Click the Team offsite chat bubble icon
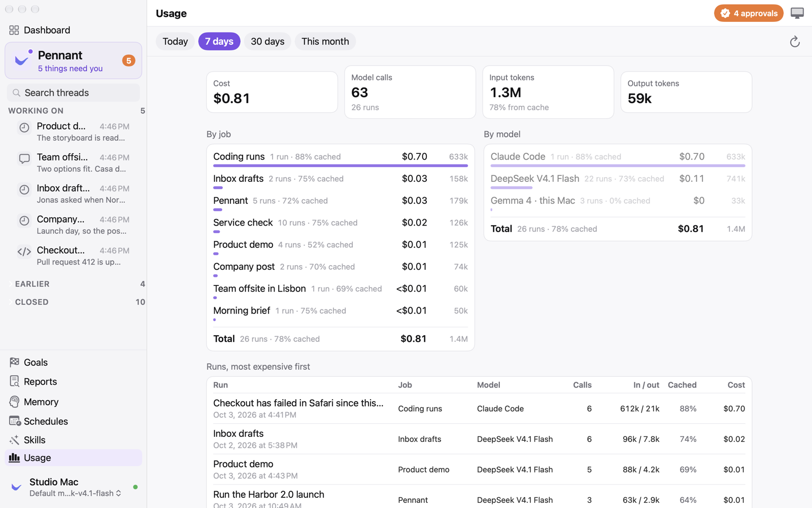Image resolution: width=812 pixels, height=508 pixels. click(x=24, y=158)
